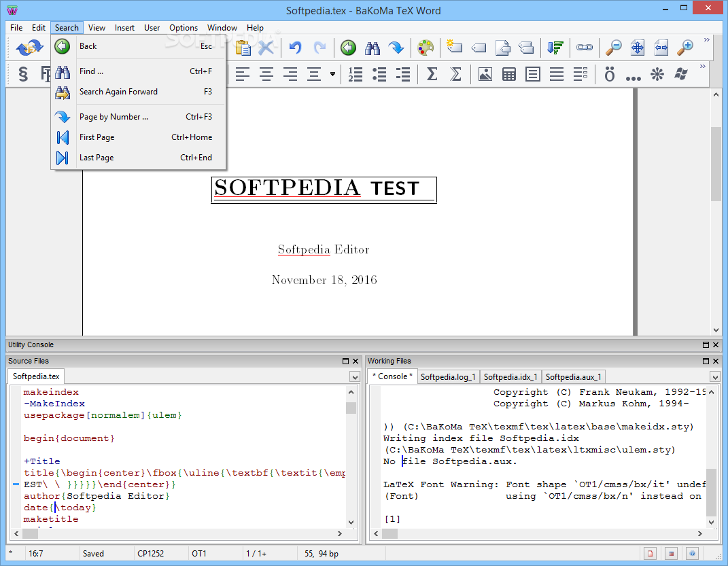Open Softpedia.aux_1 tab
Screen dimensions: 728x566
[574, 376]
